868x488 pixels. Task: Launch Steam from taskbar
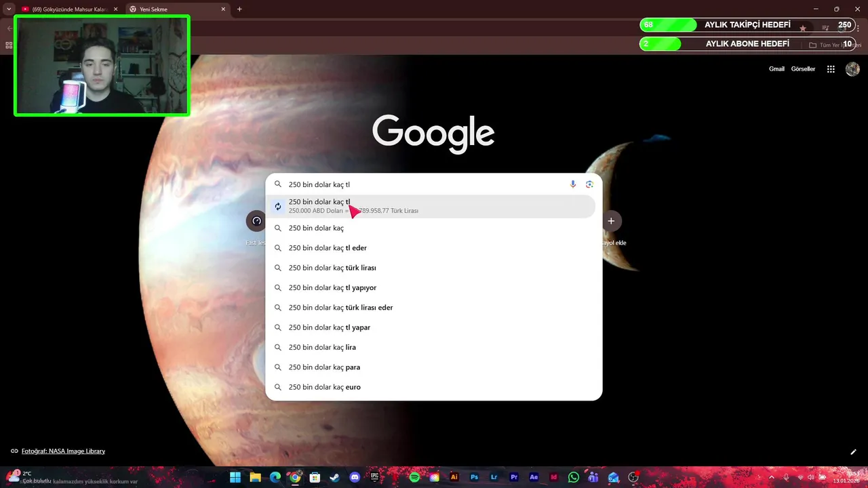click(334, 477)
